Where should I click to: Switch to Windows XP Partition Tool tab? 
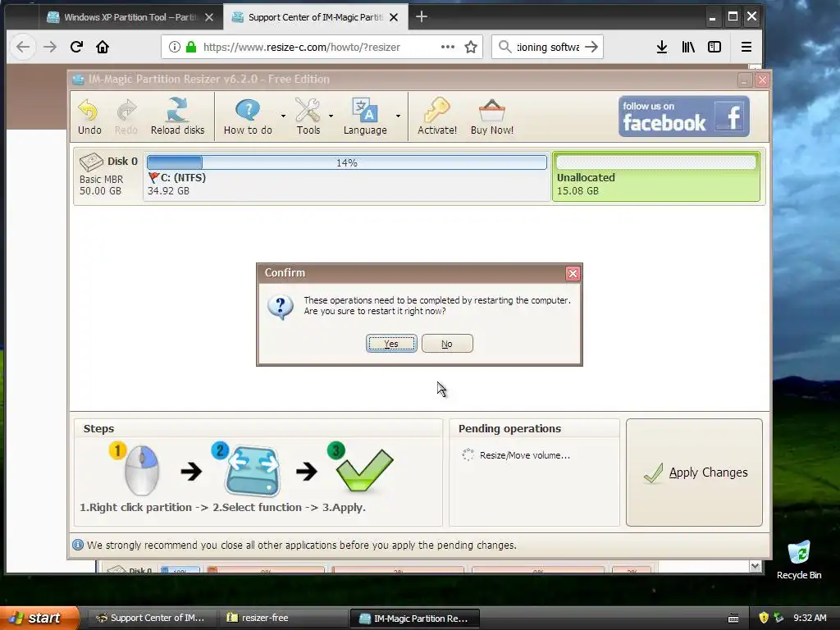tap(130, 17)
